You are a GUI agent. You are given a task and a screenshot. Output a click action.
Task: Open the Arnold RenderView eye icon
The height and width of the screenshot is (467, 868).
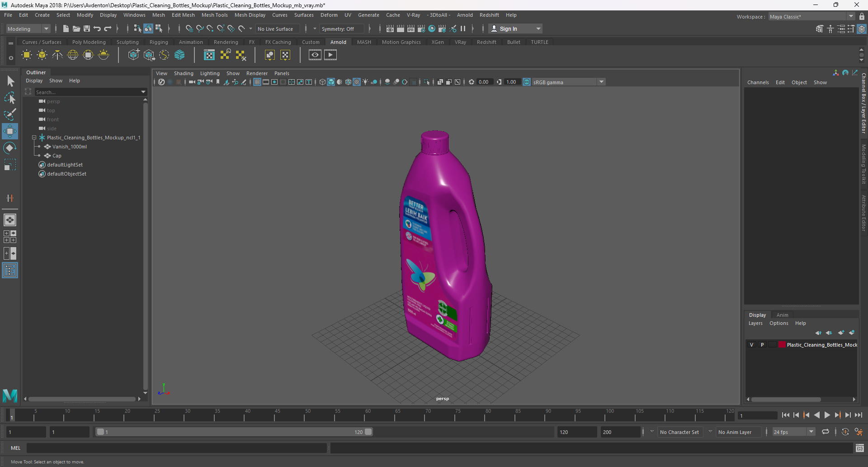315,55
